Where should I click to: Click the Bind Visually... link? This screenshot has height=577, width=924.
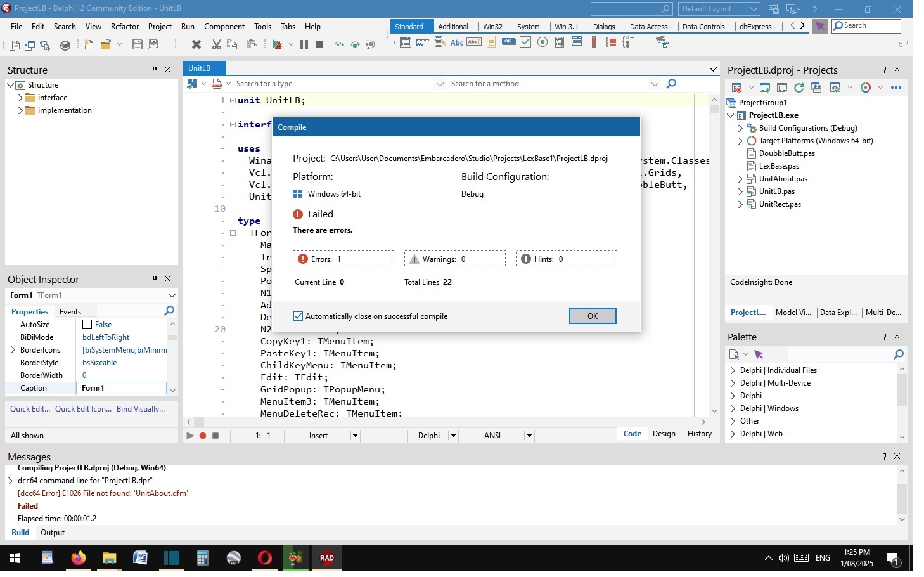(141, 409)
